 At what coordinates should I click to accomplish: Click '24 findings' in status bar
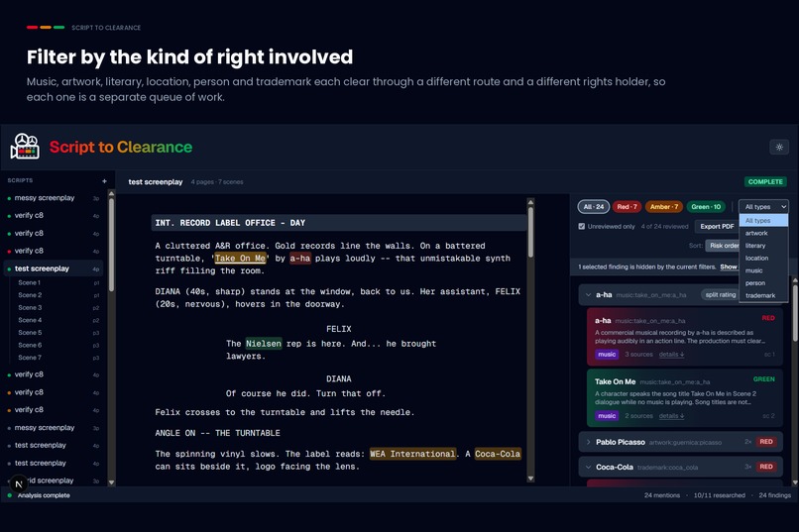coord(774,495)
